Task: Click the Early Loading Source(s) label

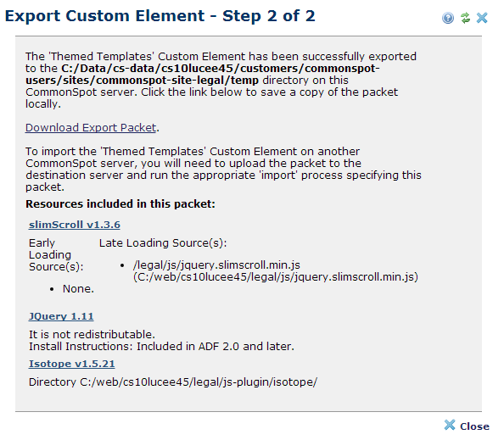Action: pos(56,254)
